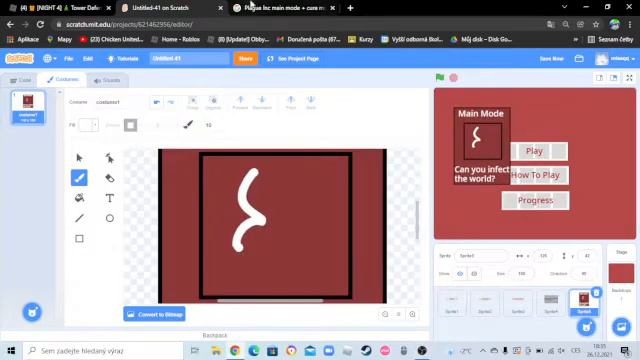Open the language globe dropdown
Screen dimensions: 640x360
tap(50, 58)
